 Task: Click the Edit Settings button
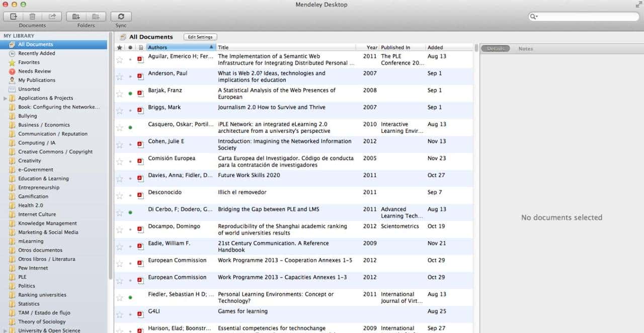200,37
